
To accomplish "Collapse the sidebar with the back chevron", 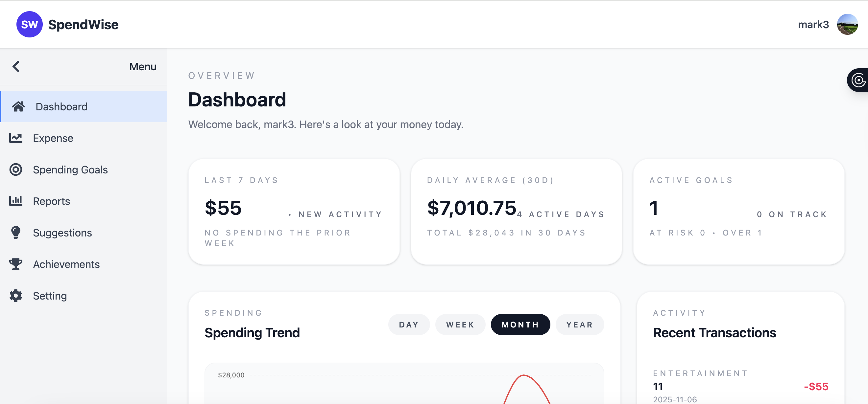I will (16, 66).
